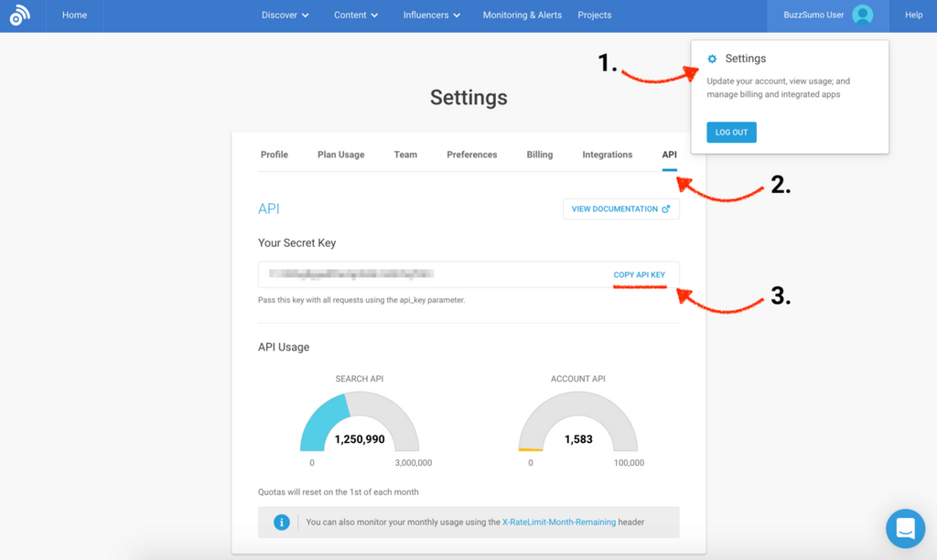Click the blue info icon
Viewport: 937px width, 560px height.
click(x=282, y=522)
